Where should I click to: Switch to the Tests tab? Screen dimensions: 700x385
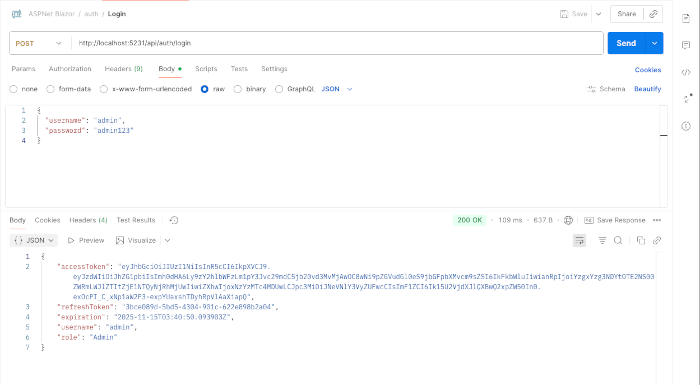(x=239, y=69)
